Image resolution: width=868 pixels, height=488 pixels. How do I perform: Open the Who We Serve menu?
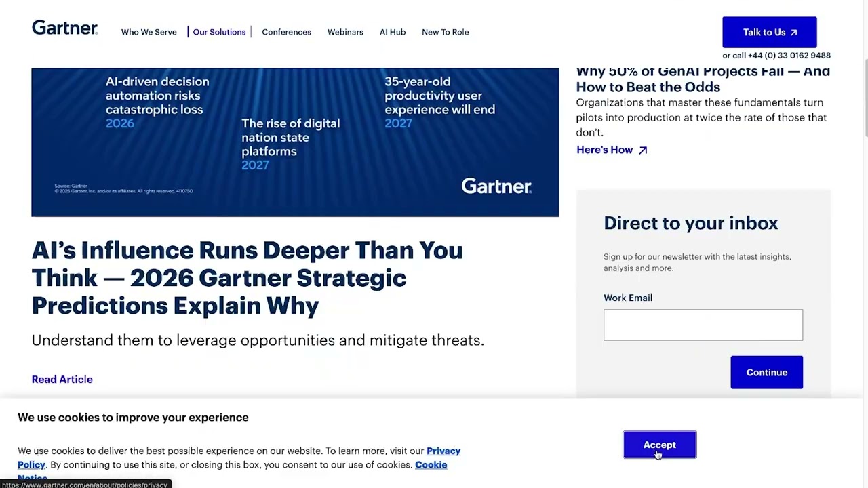[x=149, y=32]
